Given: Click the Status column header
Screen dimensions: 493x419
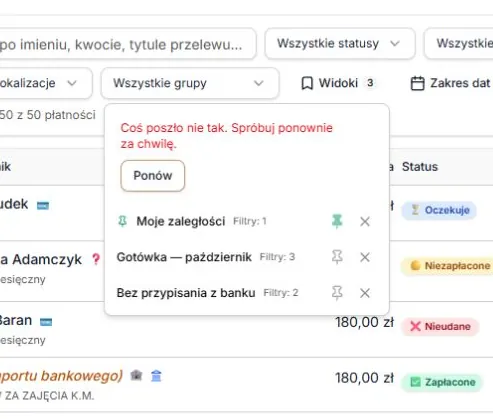Looking at the screenshot, I should click(420, 167).
